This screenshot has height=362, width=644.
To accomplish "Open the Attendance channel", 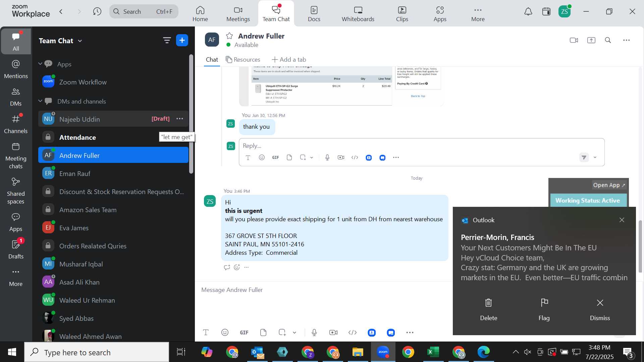I will (x=113, y=137).
